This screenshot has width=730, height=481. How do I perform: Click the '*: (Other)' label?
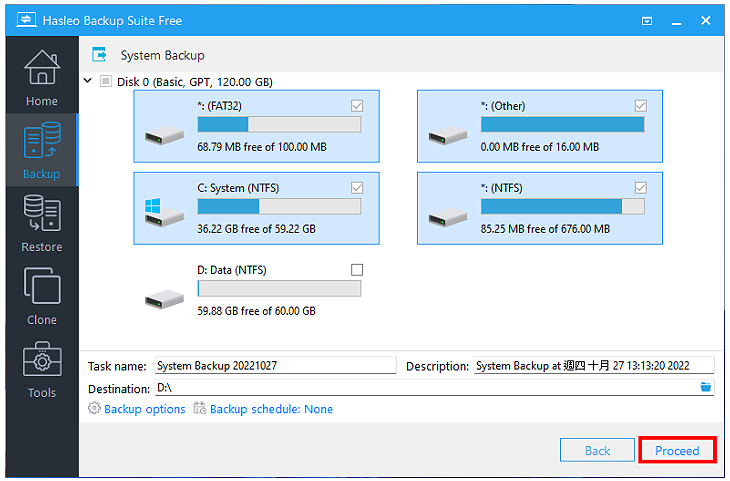(x=503, y=106)
